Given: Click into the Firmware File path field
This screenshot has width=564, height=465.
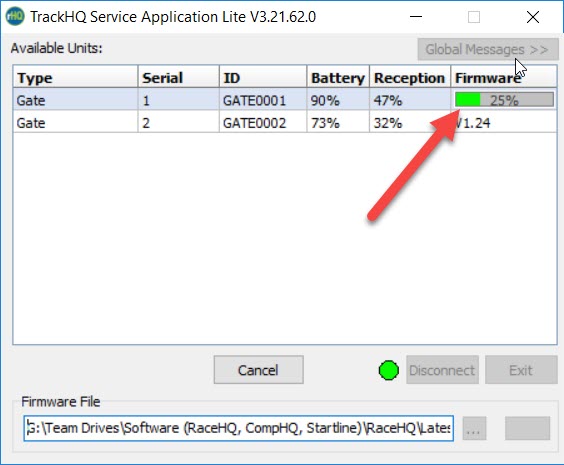Looking at the screenshot, I should coord(238,428).
